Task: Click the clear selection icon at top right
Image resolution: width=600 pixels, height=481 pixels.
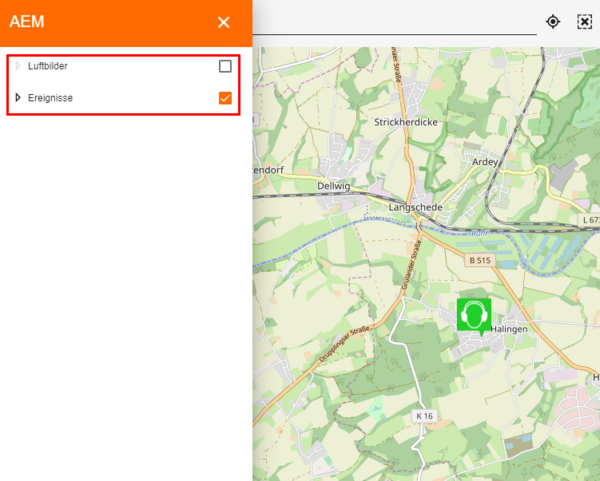Action: point(585,21)
